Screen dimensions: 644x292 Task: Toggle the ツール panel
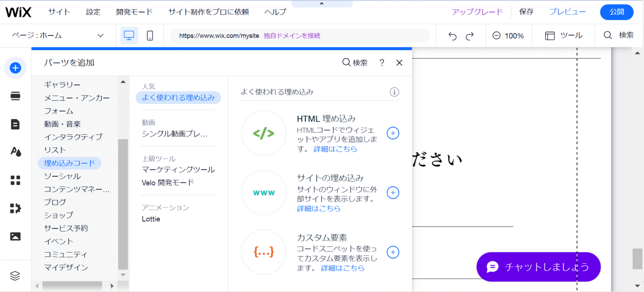point(563,35)
